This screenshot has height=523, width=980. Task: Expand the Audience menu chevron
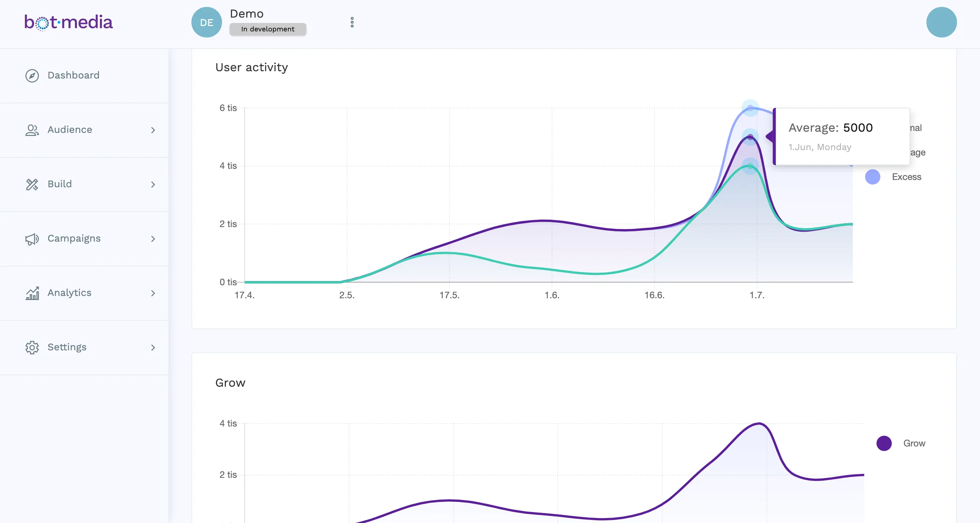point(153,130)
